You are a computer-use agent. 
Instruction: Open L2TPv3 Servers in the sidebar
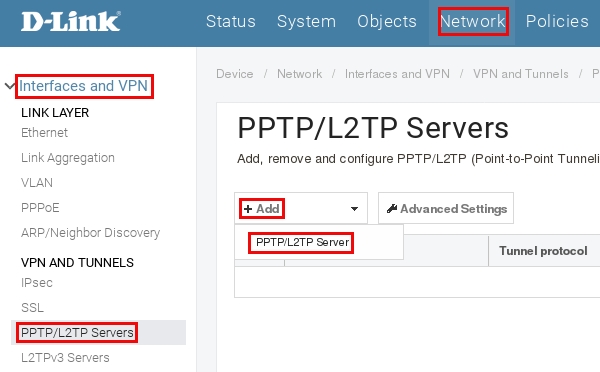pos(65,357)
